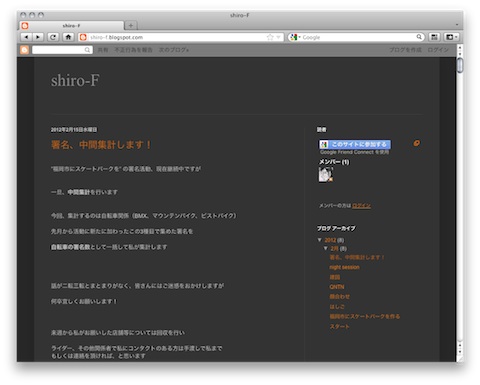Select the shiro-F browser tab
This screenshot has width=480, height=385.
click(x=71, y=25)
